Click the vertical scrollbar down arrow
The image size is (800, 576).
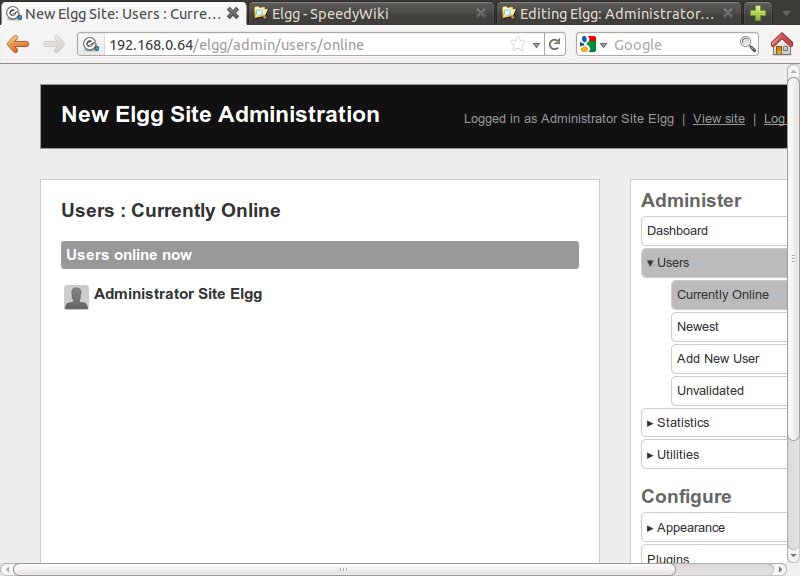click(x=793, y=556)
